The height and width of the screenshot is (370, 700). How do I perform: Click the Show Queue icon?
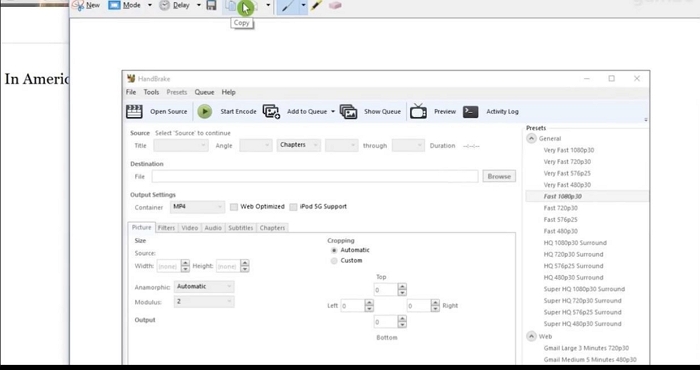point(348,112)
